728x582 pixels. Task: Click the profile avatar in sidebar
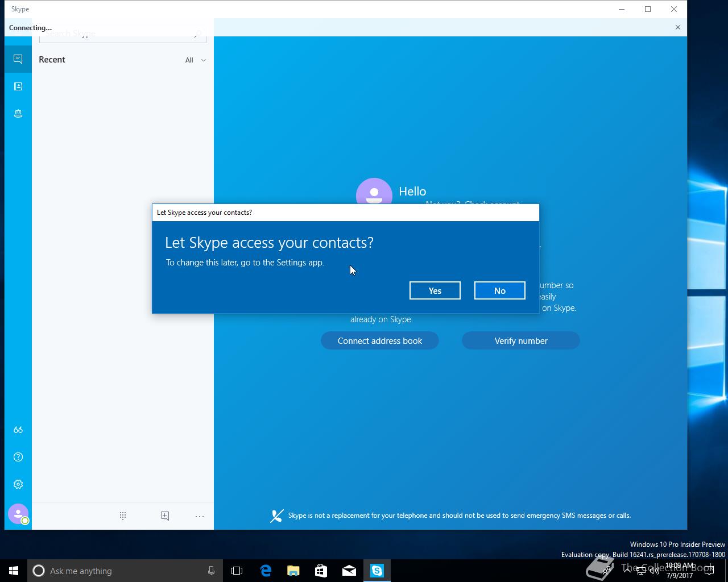[x=18, y=514]
